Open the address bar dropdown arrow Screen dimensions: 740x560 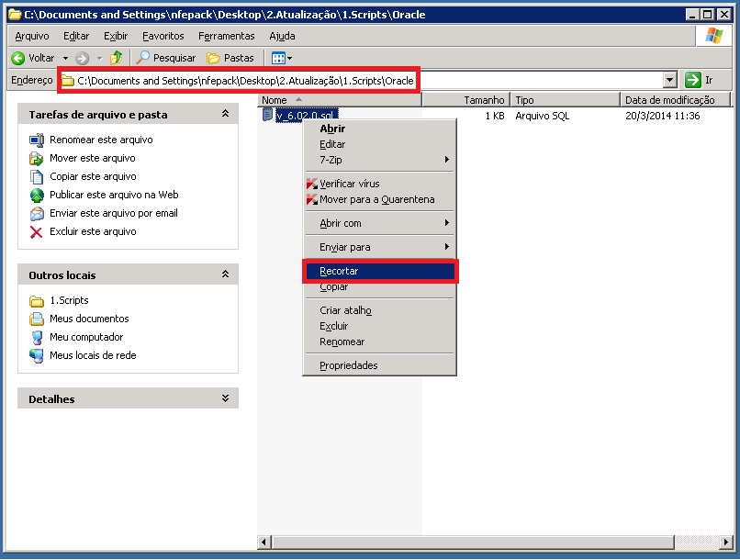669,80
